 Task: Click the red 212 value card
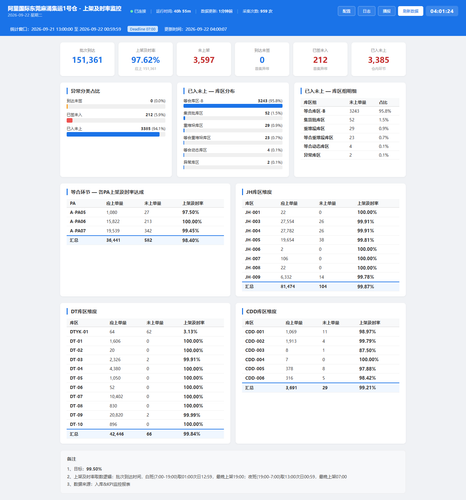coord(320,59)
